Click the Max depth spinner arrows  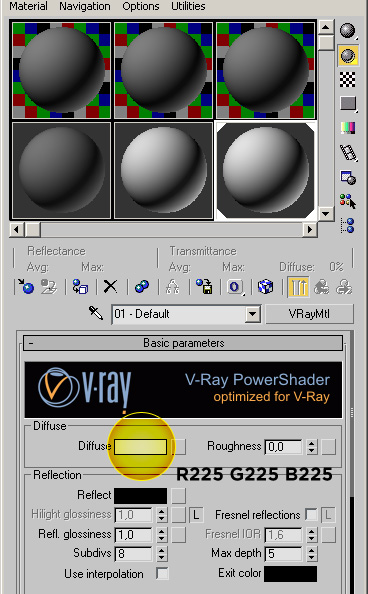pos(312,554)
